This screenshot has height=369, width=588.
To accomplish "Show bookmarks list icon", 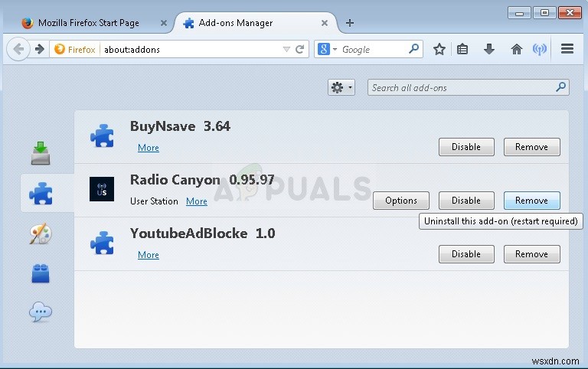I will [462, 49].
